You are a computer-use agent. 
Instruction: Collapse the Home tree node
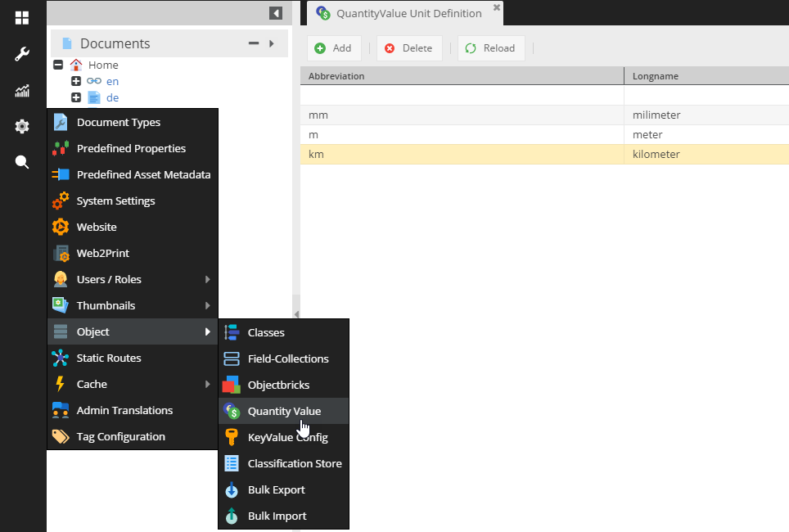[58, 65]
